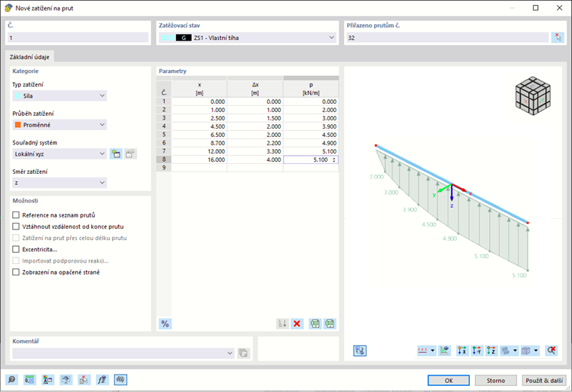Viewport: 572px width, 392px height.
Task: Toggle Zobrazení na opačené straně checkbox
Action: click(x=16, y=272)
